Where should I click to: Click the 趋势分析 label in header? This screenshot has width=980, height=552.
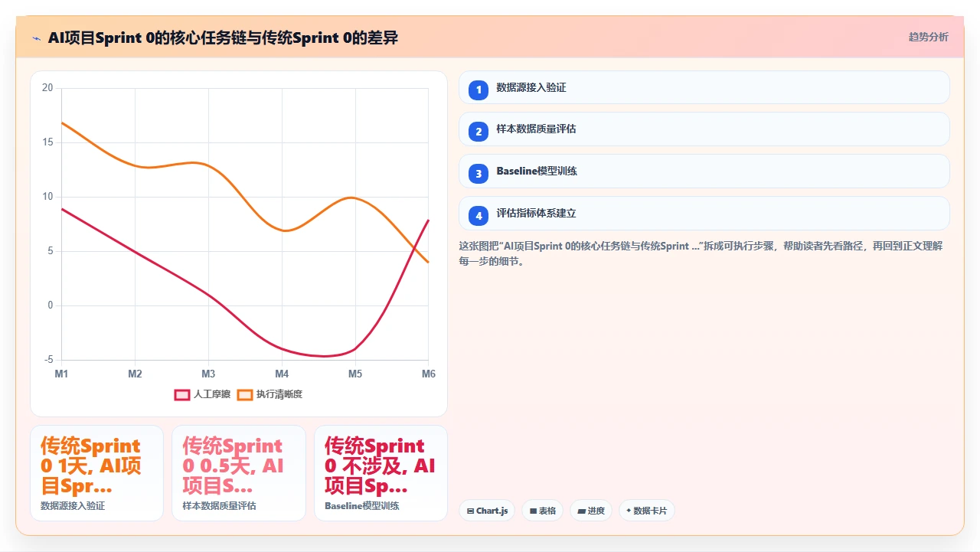click(x=928, y=37)
